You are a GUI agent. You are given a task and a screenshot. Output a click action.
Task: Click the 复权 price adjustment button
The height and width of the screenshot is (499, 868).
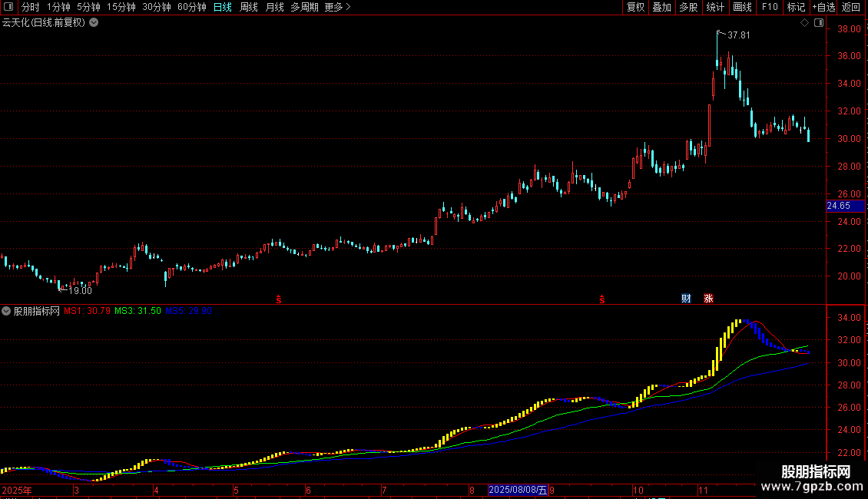[635, 7]
